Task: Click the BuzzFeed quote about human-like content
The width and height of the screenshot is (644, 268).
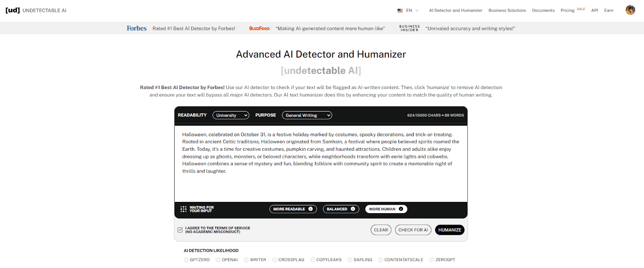Action: tap(330, 28)
